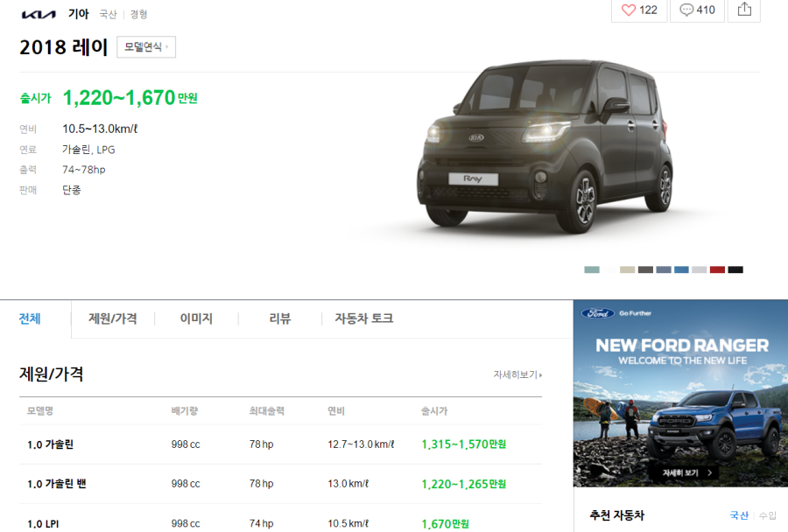Open the 제원/가격 tab
Viewport: 788px width, 532px height.
point(113,318)
